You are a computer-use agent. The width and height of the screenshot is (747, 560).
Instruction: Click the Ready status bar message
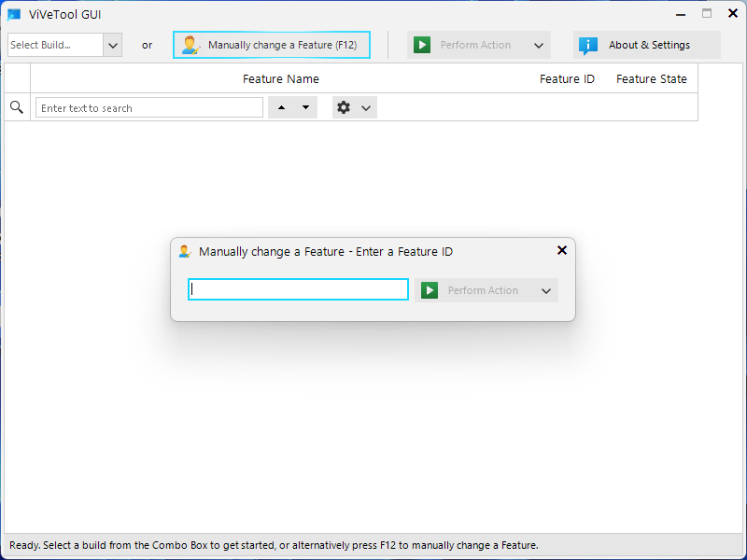point(274,545)
